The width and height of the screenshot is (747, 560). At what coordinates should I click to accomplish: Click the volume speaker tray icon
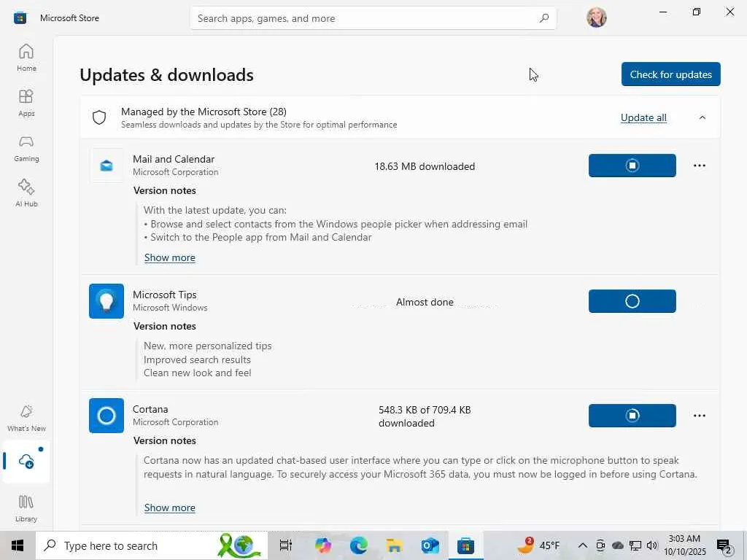click(x=652, y=545)
